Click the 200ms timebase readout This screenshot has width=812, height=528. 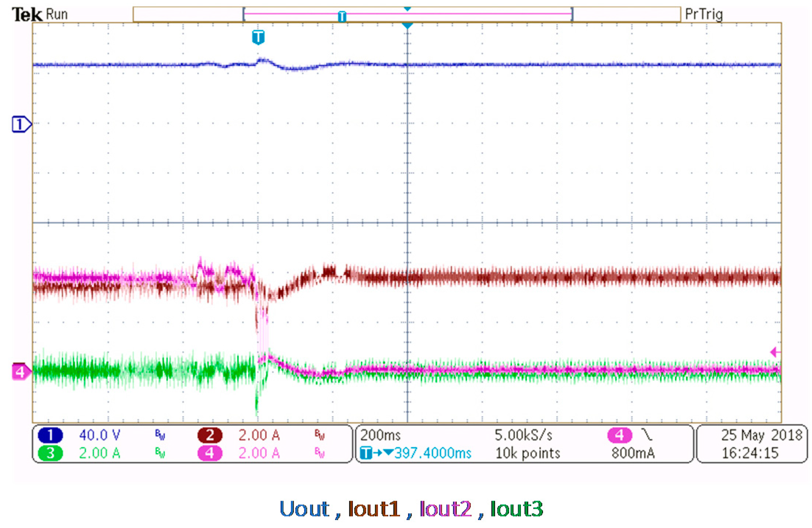click(x=380, y=435)
